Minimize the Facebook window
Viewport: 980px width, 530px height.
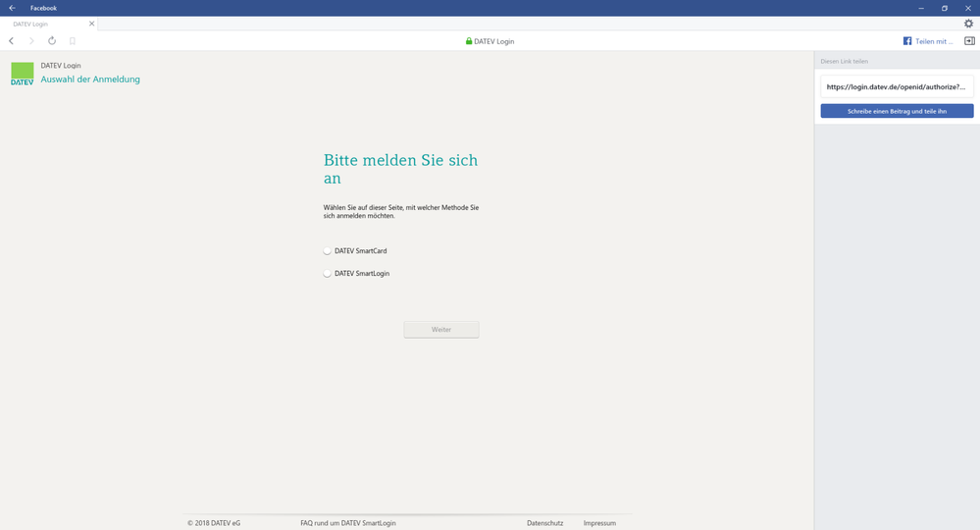point(920,8)
